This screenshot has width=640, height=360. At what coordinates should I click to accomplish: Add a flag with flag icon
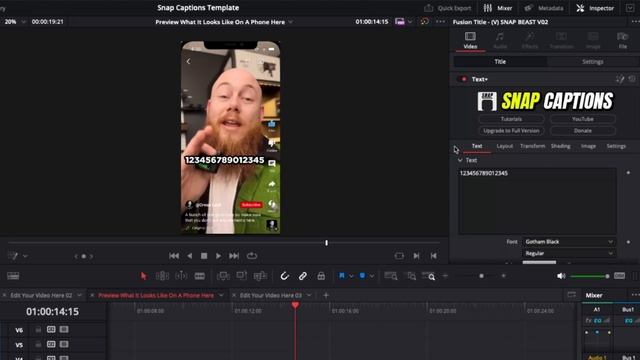point(342,276)
